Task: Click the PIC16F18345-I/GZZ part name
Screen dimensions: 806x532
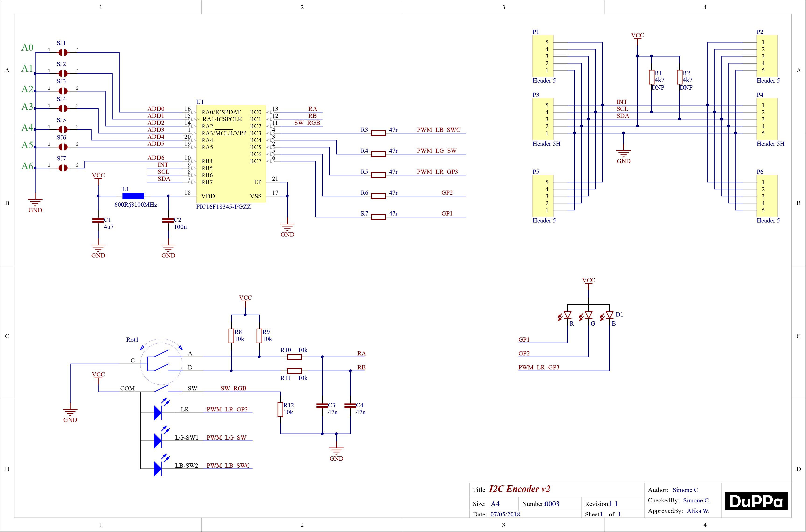Action: click(x=223, y=207)
